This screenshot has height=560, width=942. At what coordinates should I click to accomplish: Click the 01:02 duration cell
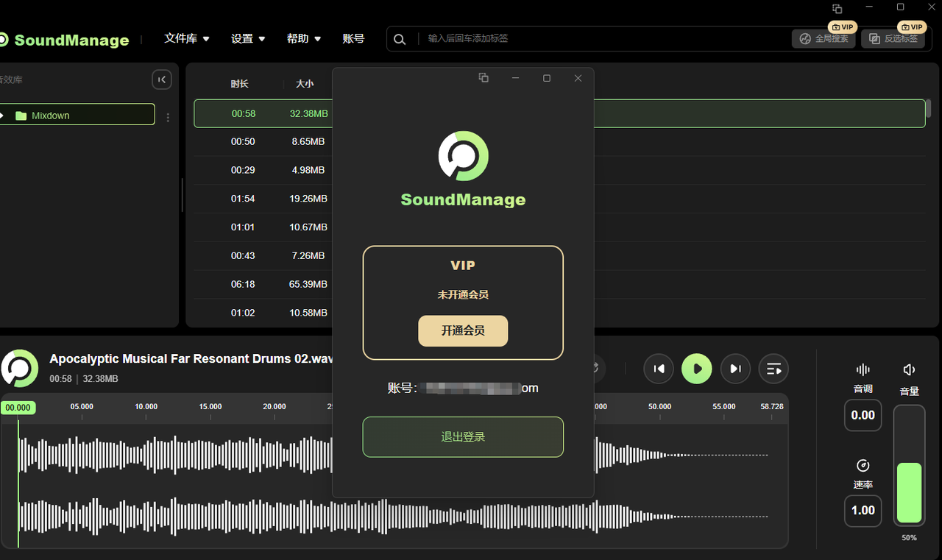(243, 313)
